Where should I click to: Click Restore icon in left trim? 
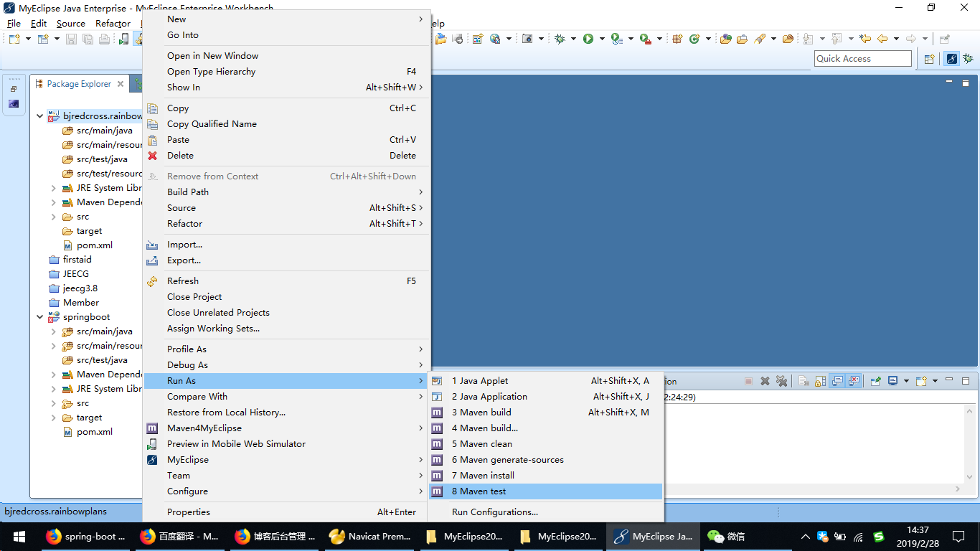point(14,89)
